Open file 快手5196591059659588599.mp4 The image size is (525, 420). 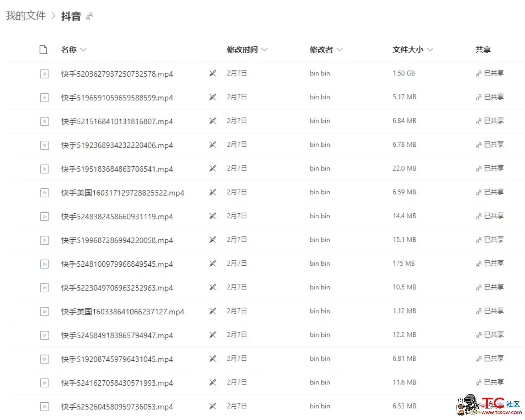[117, 98]
